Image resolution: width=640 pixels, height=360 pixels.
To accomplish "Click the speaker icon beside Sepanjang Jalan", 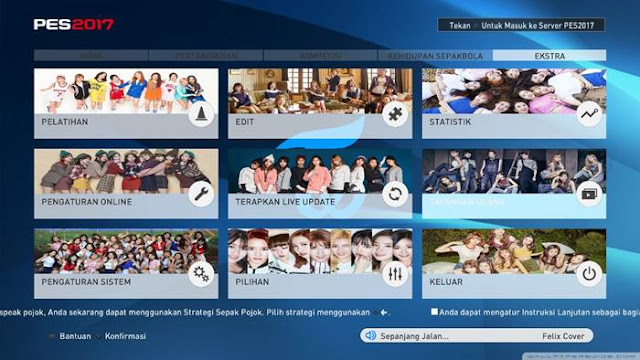I will tap(371, 336).
